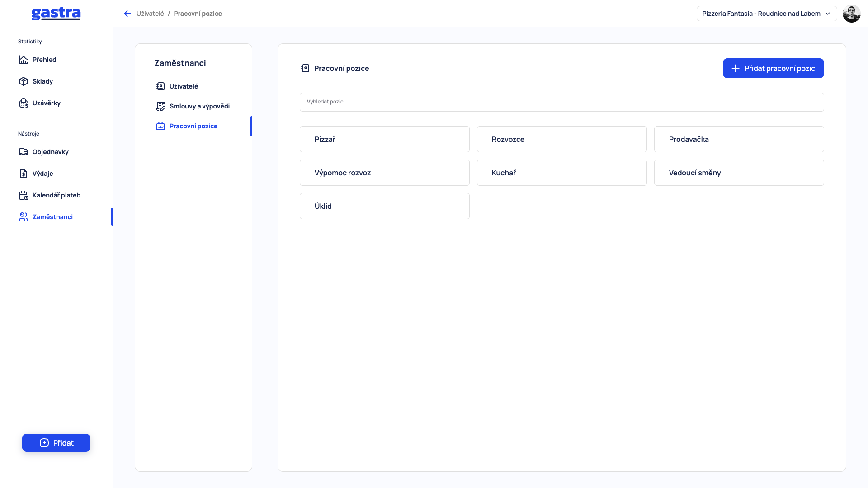This screenshot has width=868, height=488.
Task: Click the Přidat button at bottom left
Action: (56, 443)
